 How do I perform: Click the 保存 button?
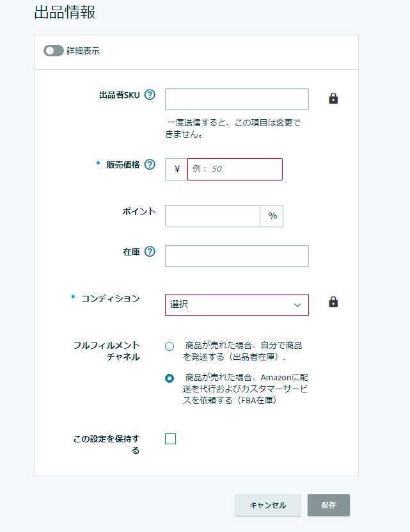[x=328, y=505]
